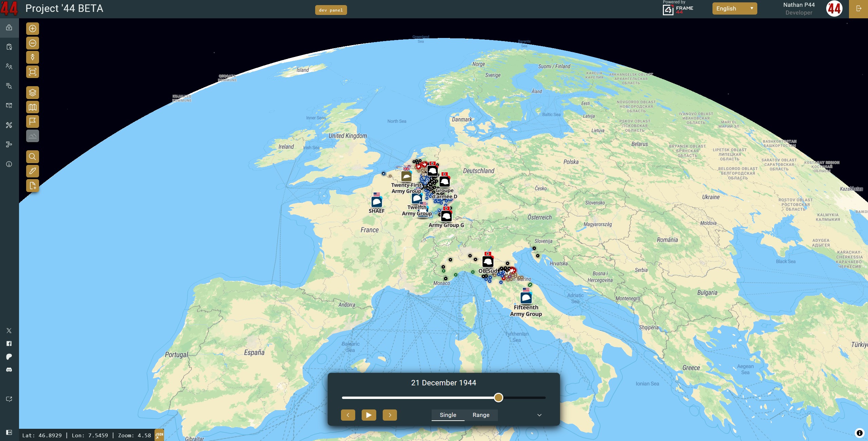Zoom in with the plus button
Screen dimensions: 868x441
point(33,28)
